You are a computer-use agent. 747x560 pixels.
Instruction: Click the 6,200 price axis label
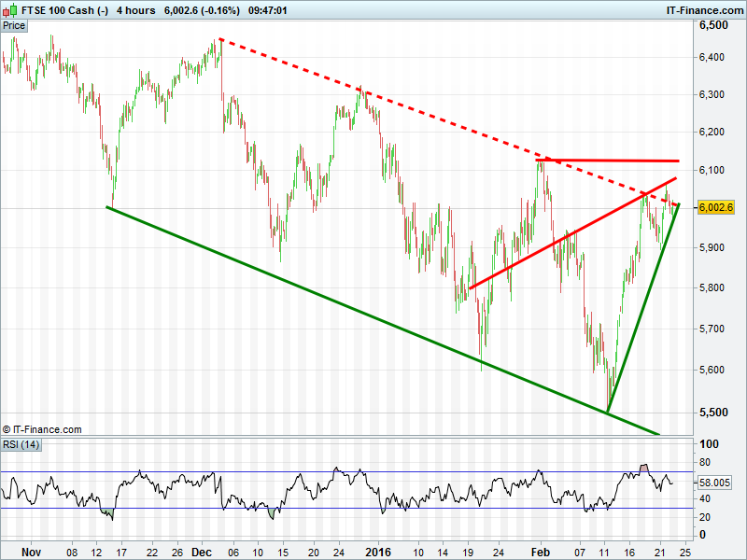(712, 132)
